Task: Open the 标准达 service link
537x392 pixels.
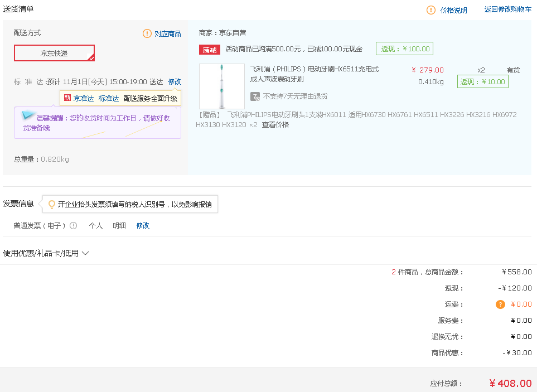Action: coord(109,98)
